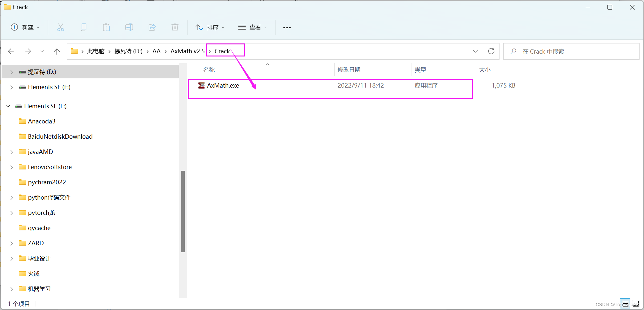The height and width of the screenshot is (310, 644).
Task: Click the 1 个项目 status text
Action: coord(19,304)
